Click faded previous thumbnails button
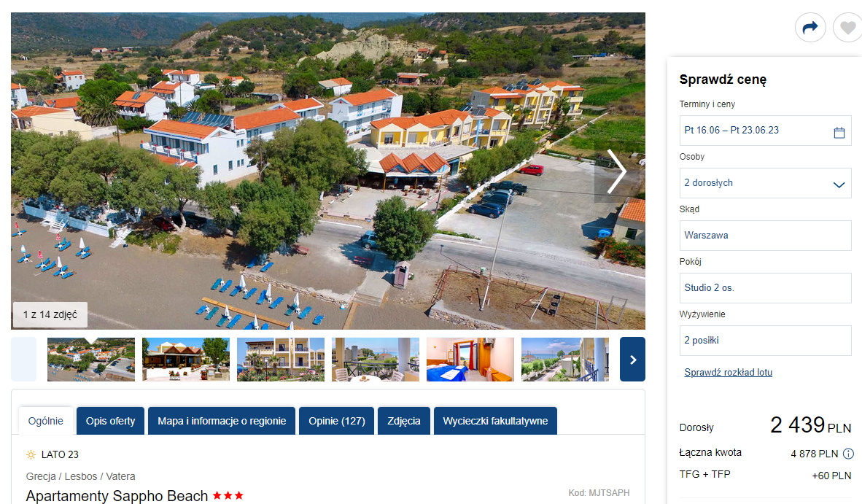862x504 pixels. point(23,360)
